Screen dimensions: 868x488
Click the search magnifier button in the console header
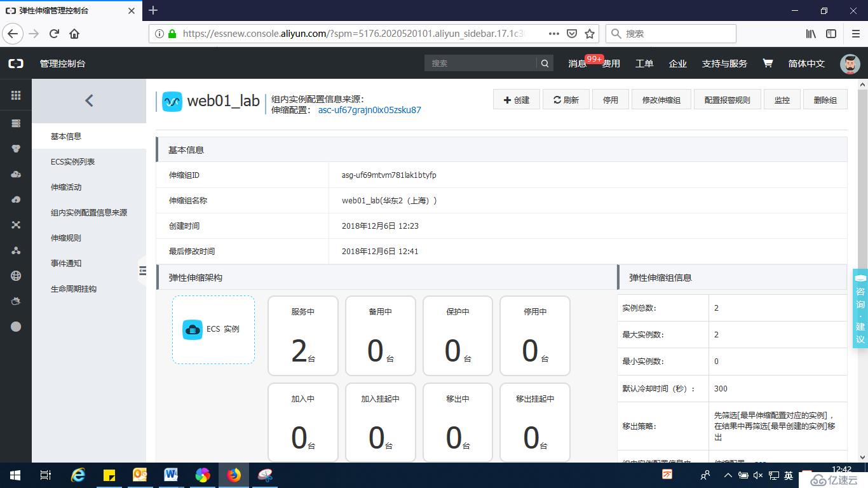545,64
